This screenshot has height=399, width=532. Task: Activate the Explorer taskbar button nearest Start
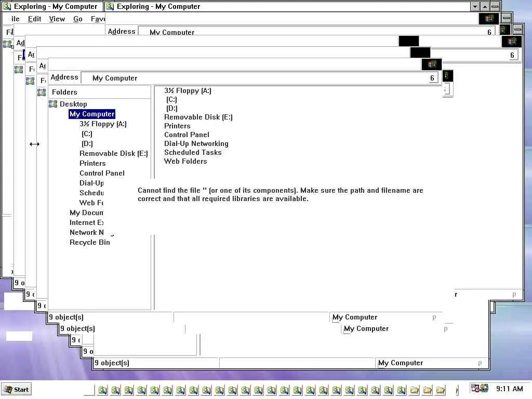102,390
